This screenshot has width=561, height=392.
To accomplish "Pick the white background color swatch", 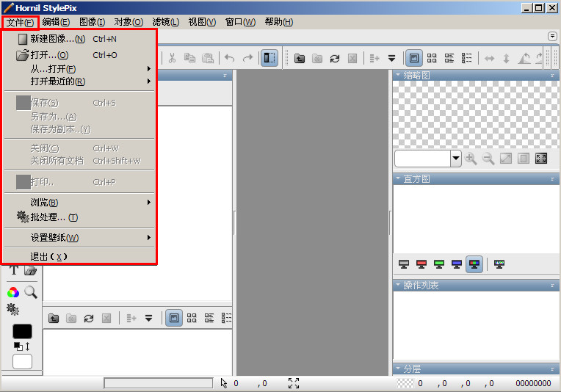I will pos(22,362).
